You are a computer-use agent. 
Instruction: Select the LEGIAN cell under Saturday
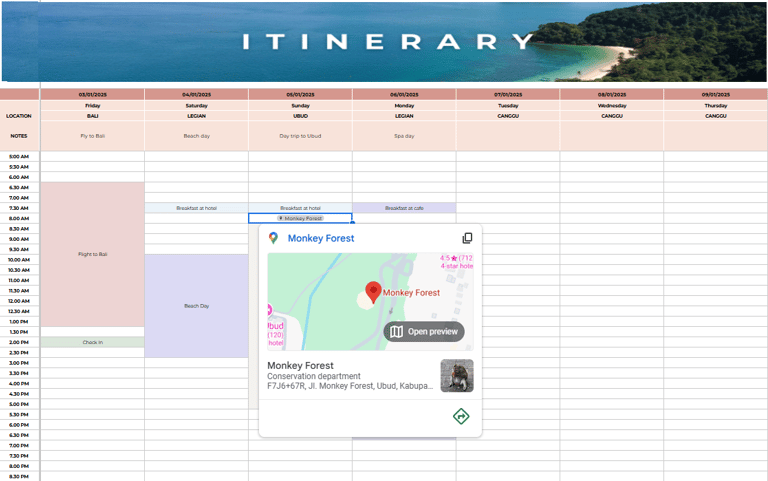196,116
